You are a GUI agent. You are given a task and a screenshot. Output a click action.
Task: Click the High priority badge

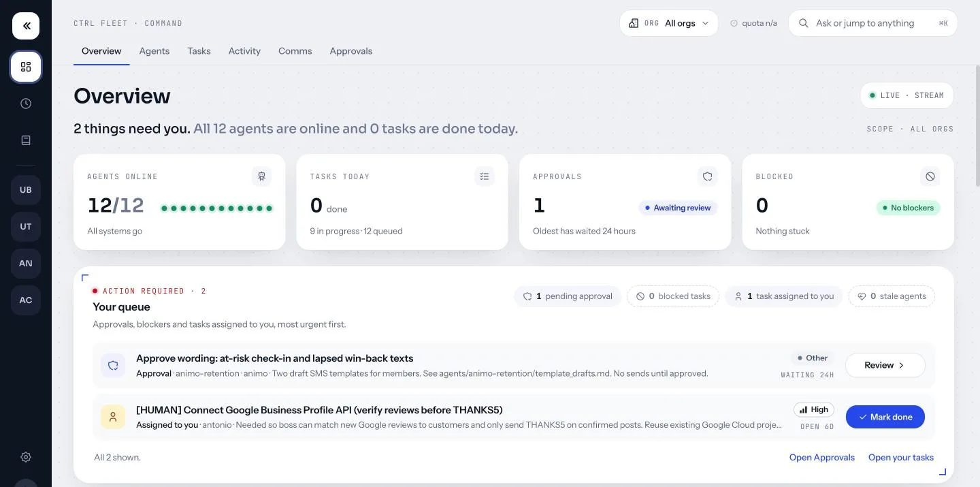[x=813, y=409]
